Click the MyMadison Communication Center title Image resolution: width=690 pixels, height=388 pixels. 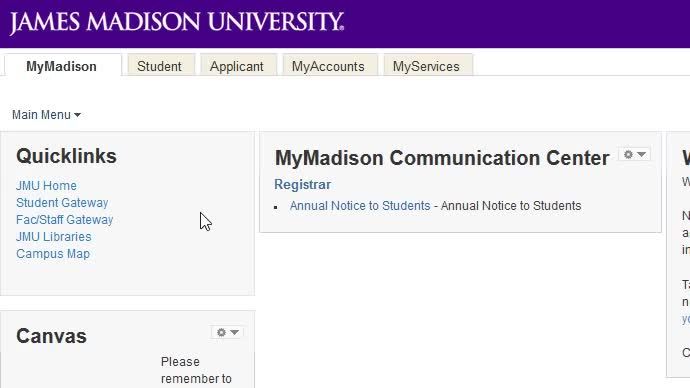(442, 158)
